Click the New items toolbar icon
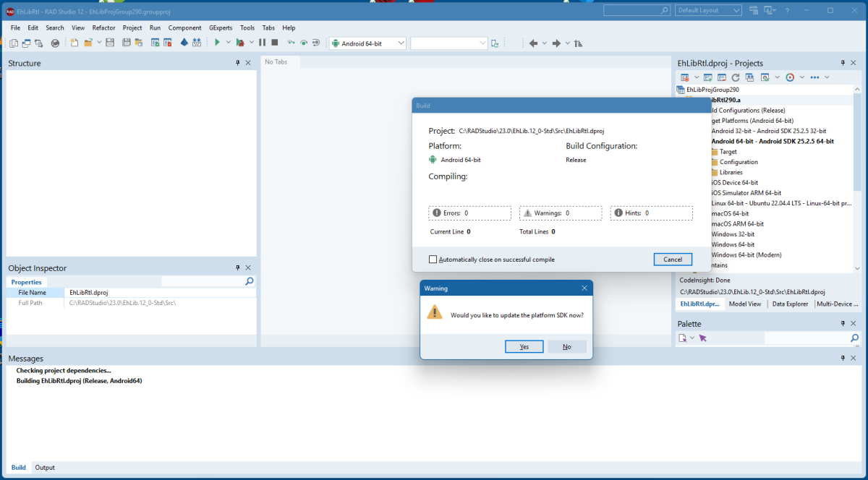 74,43
